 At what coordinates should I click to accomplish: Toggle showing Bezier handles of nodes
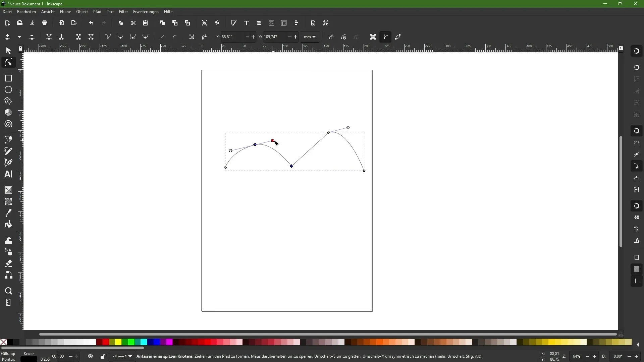coord(385,37)
